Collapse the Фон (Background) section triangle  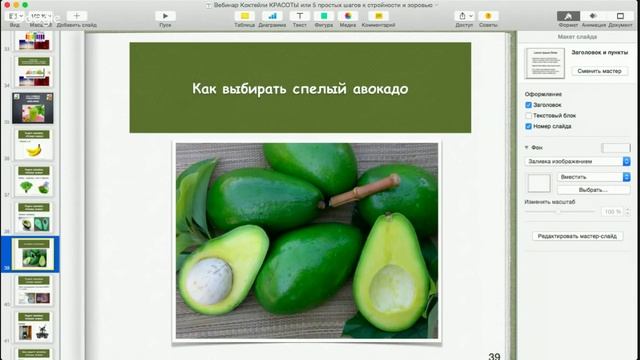[527, 147]
